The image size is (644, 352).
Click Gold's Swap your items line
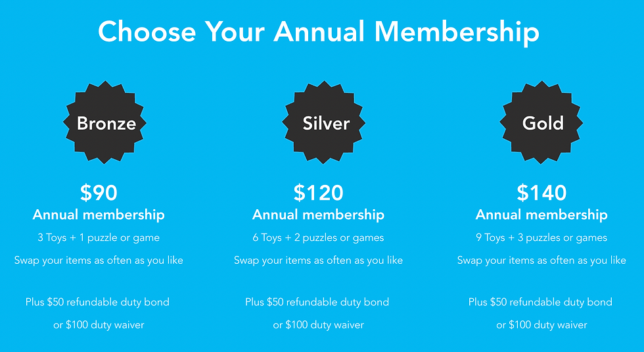coord(541,261)
